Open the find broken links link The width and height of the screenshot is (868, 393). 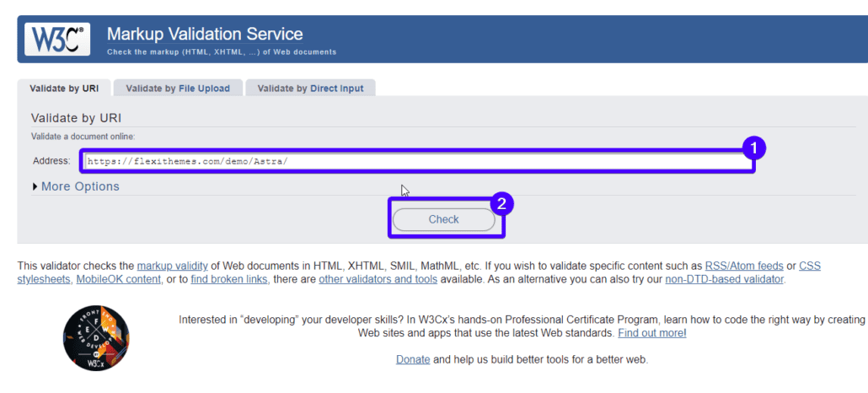tap(230, 279)
